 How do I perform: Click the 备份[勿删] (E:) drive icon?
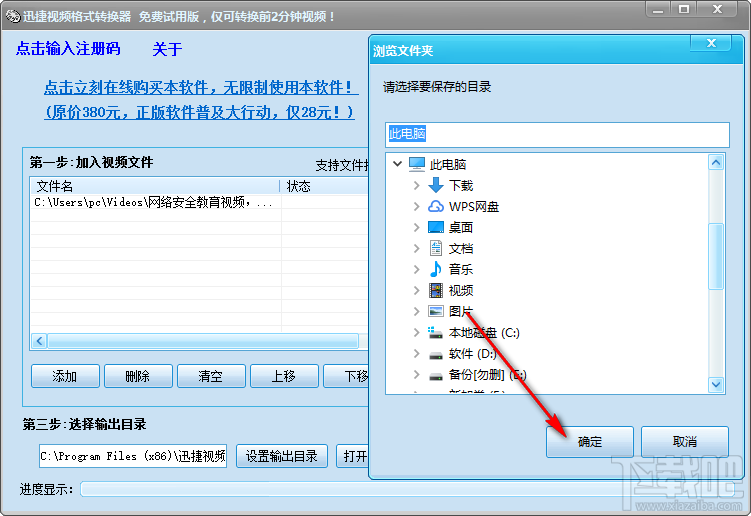pyautogui.click(x=436, y=376)
